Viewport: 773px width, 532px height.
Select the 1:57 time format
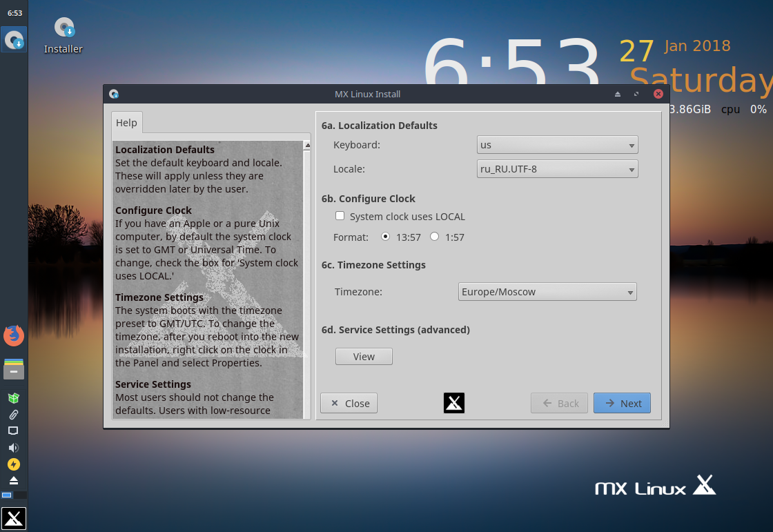click(434, 237)
